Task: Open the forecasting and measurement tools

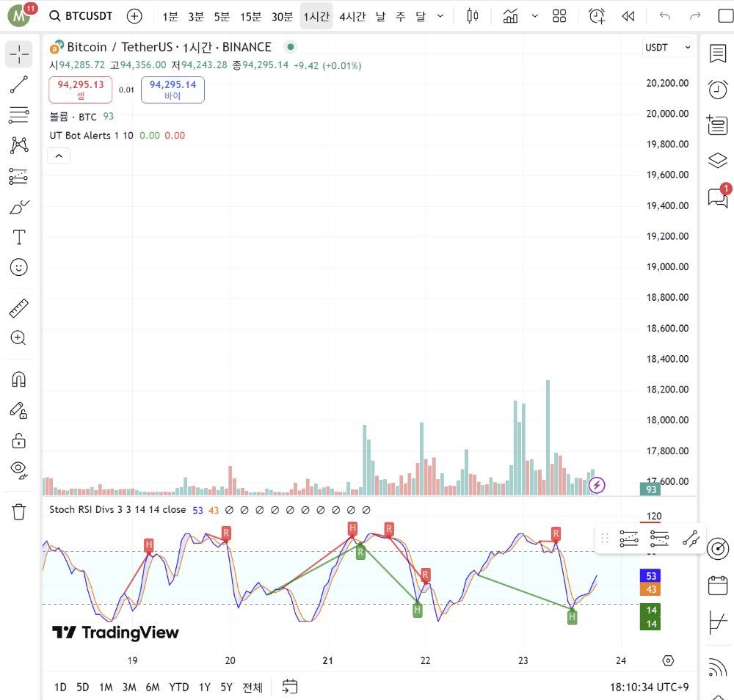Action: tap(19, 176)
